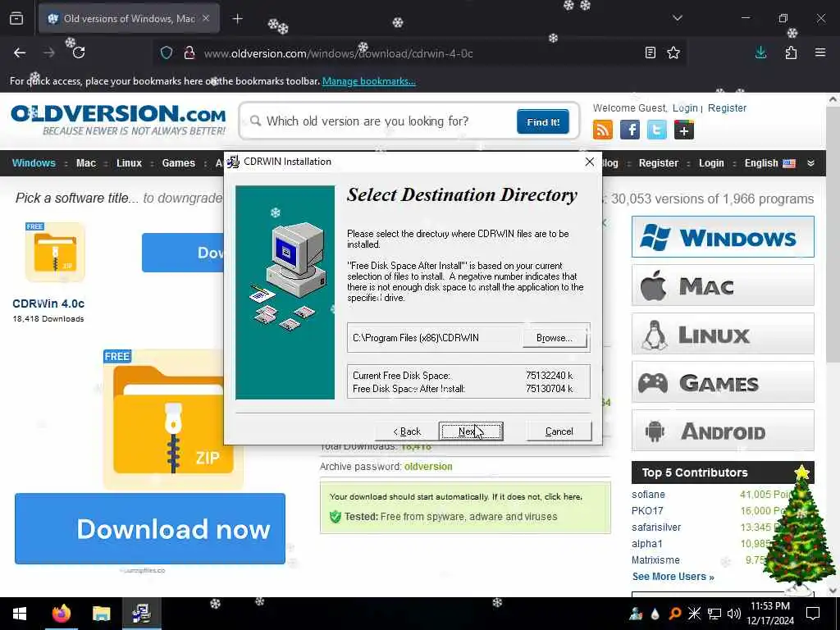Image resolution: width=840 pixels, height=630 pixels.
Task: Browse for a destination directory
Action: pyautogui.click(x=555, y=338)
